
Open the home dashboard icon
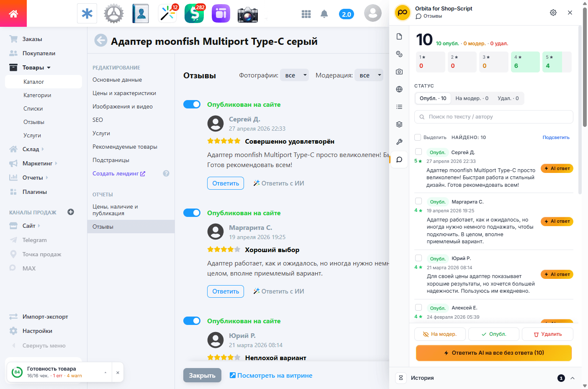click(x=13, y=13)
